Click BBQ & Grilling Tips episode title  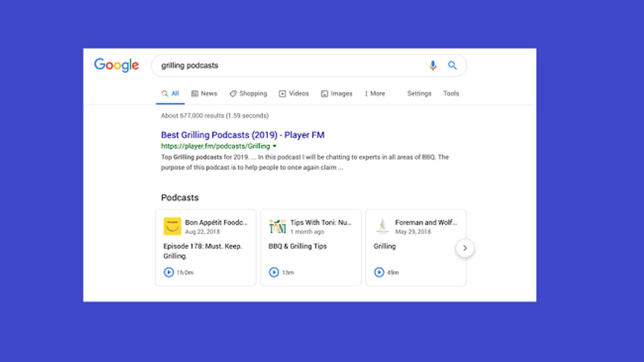tap(298, 246)
